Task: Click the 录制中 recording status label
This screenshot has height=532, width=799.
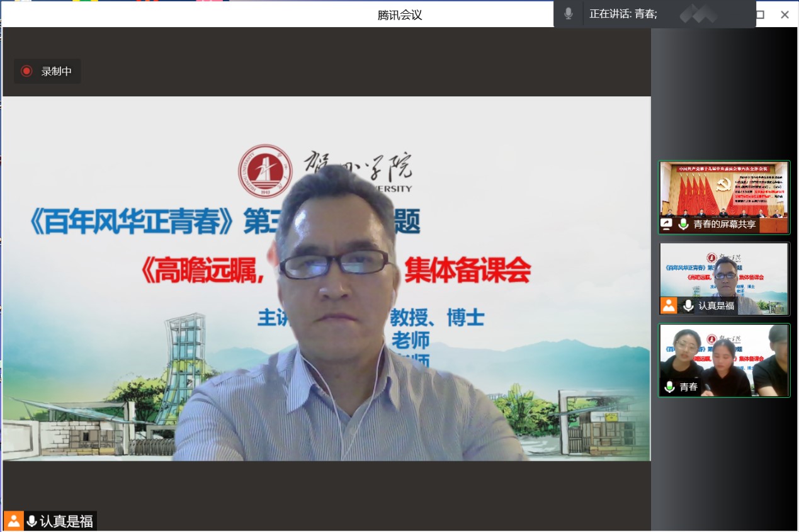Action: tap(57, 71)
